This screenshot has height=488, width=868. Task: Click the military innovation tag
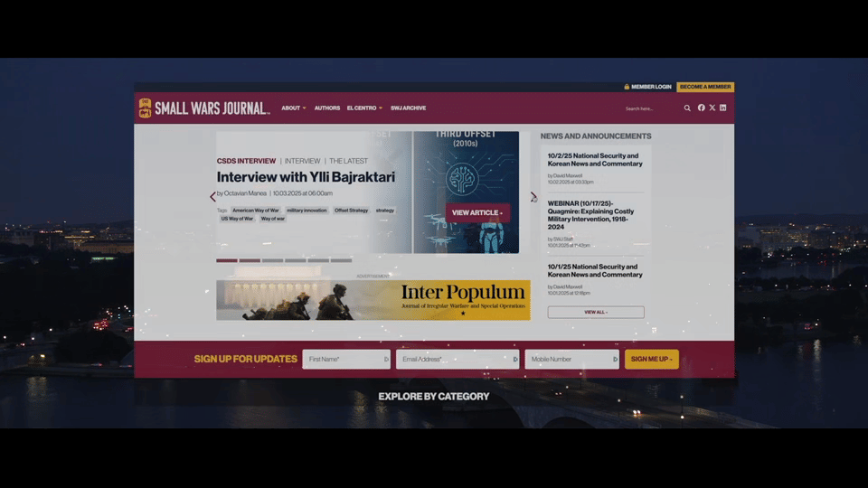pyautogui.click(x=307, y=211)
